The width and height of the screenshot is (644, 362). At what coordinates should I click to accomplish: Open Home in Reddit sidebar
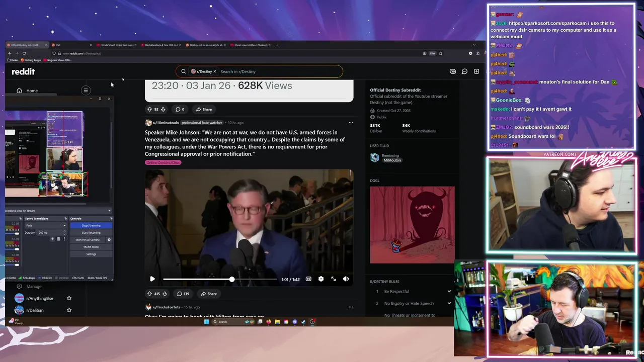tap(32, 90)
